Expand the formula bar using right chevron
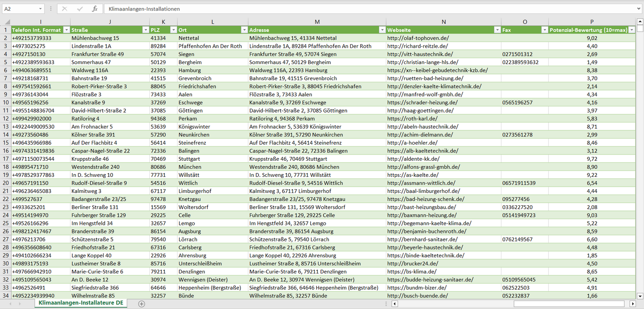 coord(639,9)
